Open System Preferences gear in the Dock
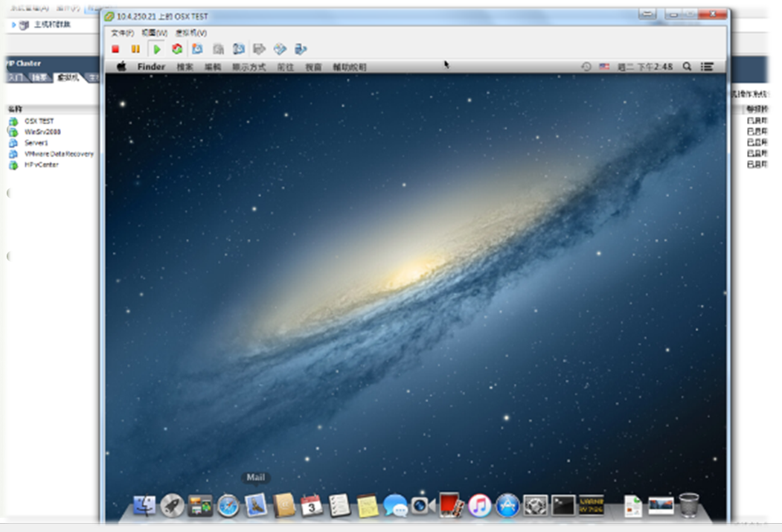The width and height of the screenshot is (782, 532). (x=535, y=505)
